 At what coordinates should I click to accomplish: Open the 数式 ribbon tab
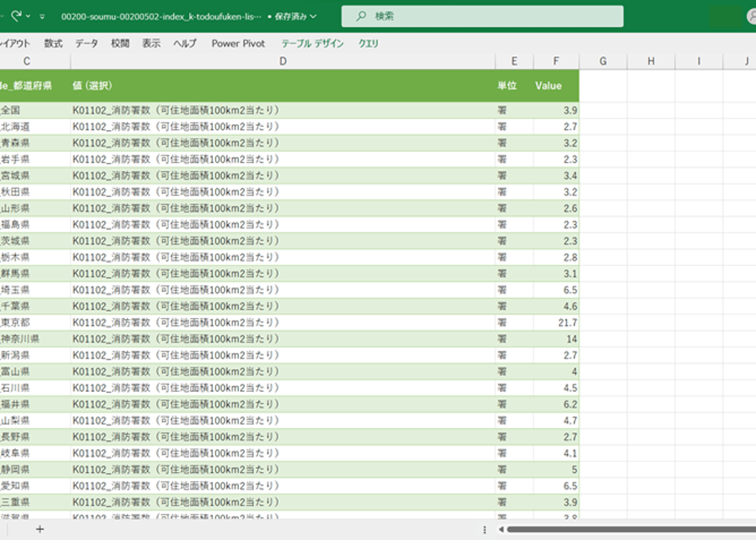(x=53, y=43)
